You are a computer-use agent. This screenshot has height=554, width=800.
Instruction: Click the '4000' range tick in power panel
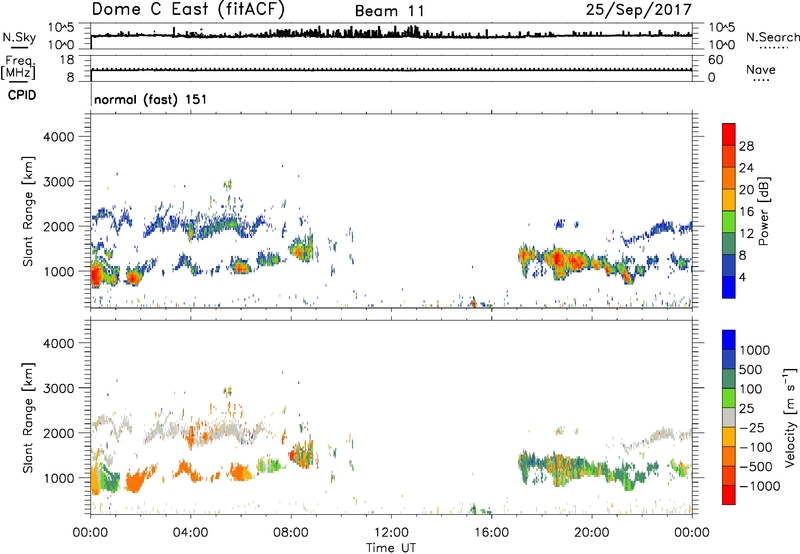58,137
